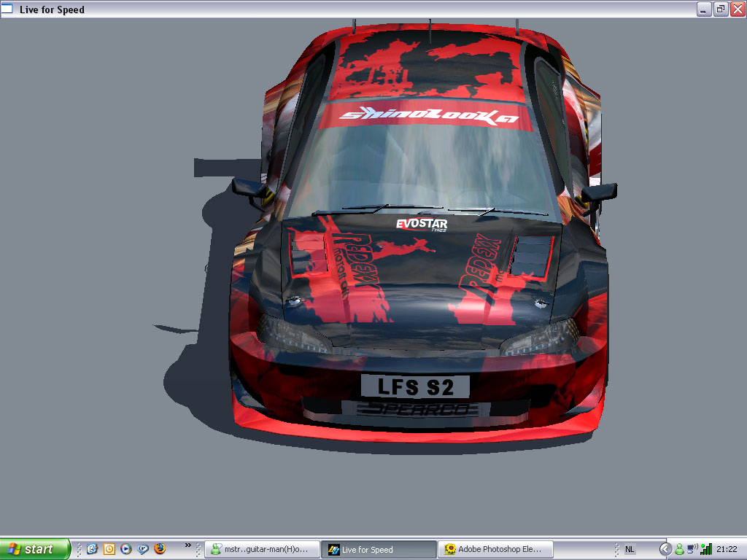Minimize the Live for Speed window
The image size is (747, 560).
(x=704, y=9)
